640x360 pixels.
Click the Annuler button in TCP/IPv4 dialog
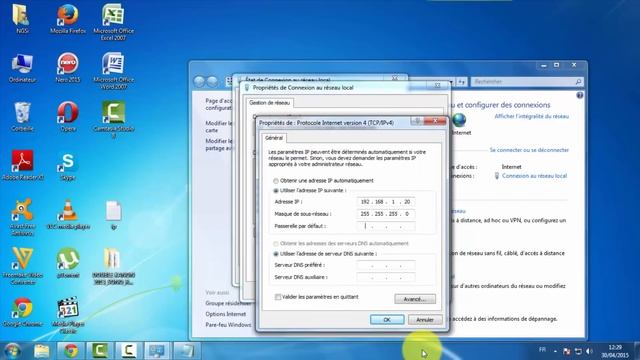tap(425, 320)
